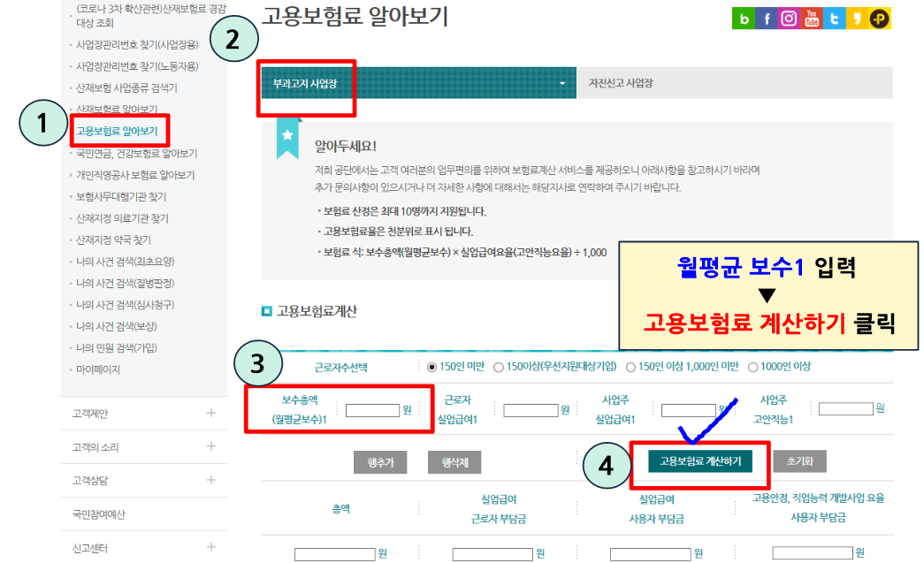
Task: Open 산재보험료 경감 대상 조회 link
Action: (x=151, y=16)
